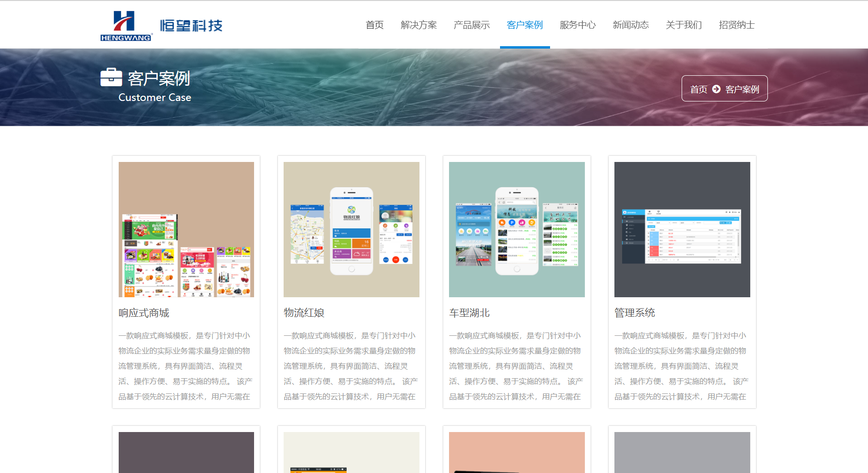The image size is (868, 473).
Task: Click the 管理系统 case title
Action: click(635, 313)
